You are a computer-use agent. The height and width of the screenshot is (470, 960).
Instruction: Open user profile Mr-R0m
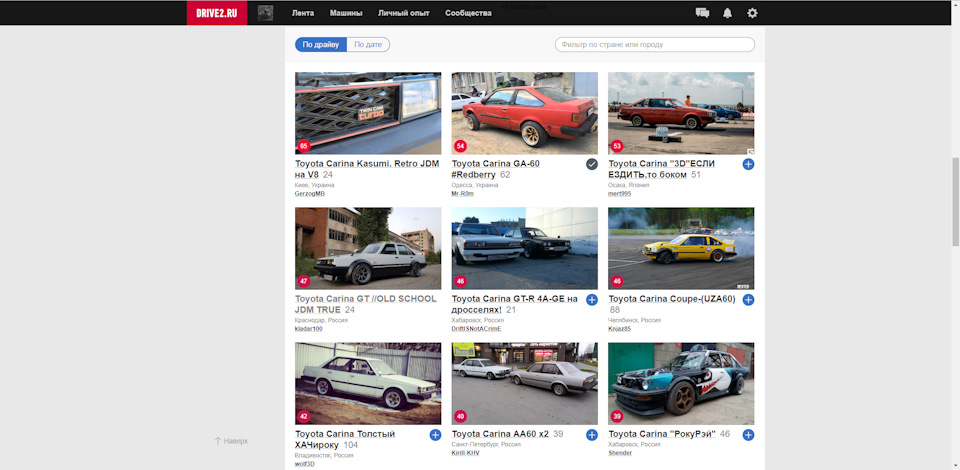coord(463,193)
